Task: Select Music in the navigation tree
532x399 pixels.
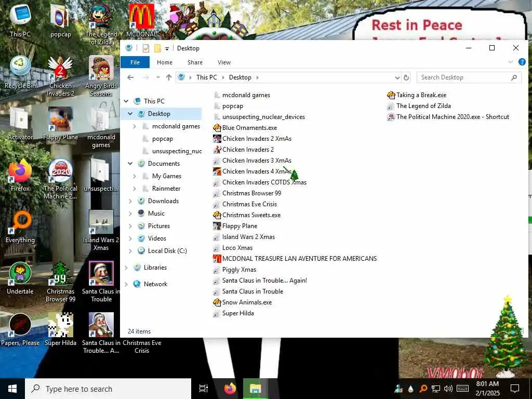Action: (156, 214)
